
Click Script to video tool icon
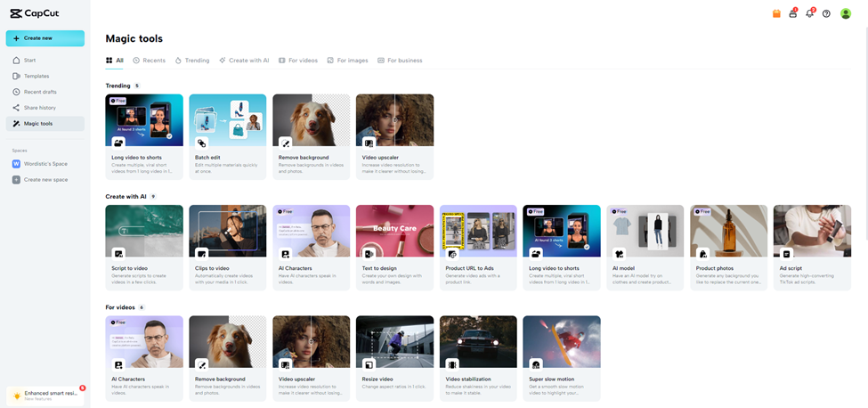point(118,254)
